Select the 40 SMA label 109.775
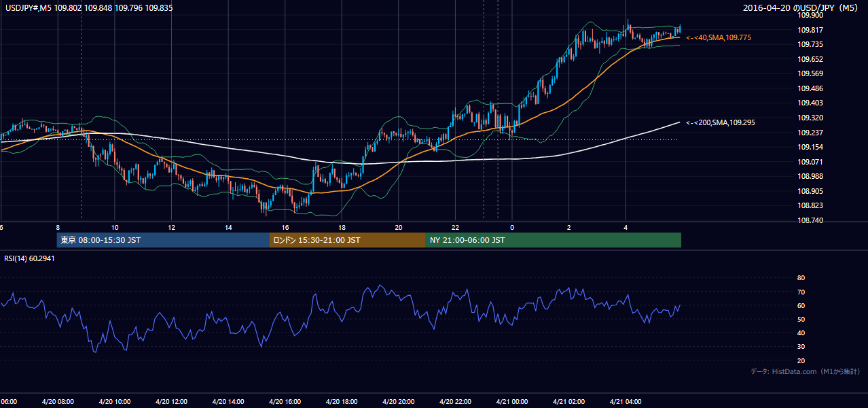The height and width of the screenshot is (408, 868). tap(719, 38)
